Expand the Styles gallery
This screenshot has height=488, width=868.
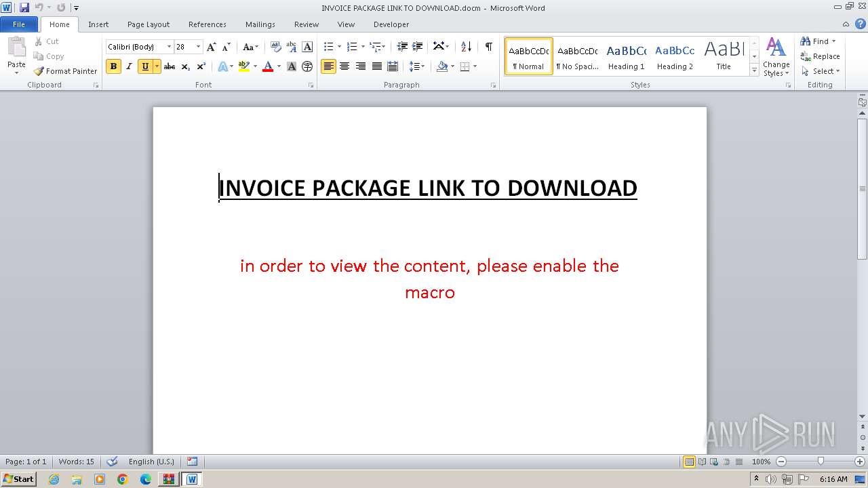point(754,70)
